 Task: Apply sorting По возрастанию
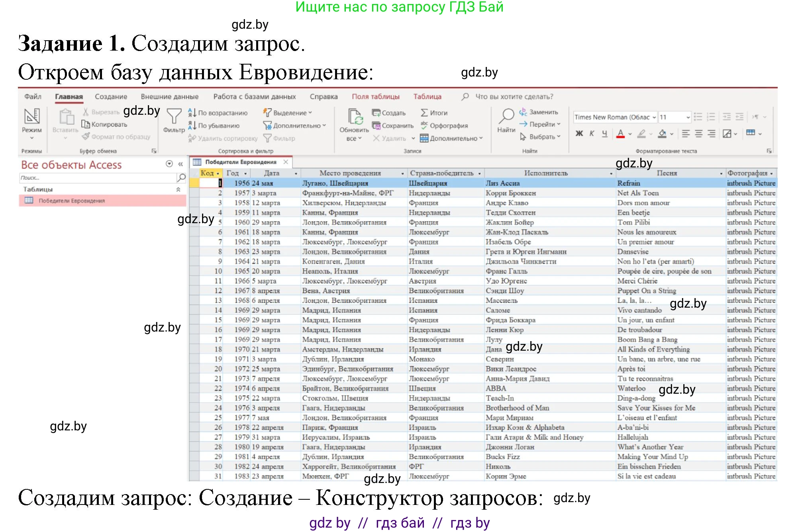pos(218,113)
